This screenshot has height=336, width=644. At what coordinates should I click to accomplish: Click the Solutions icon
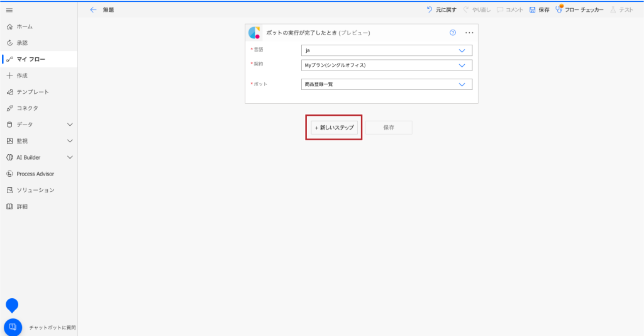click(x=9, y=190)
